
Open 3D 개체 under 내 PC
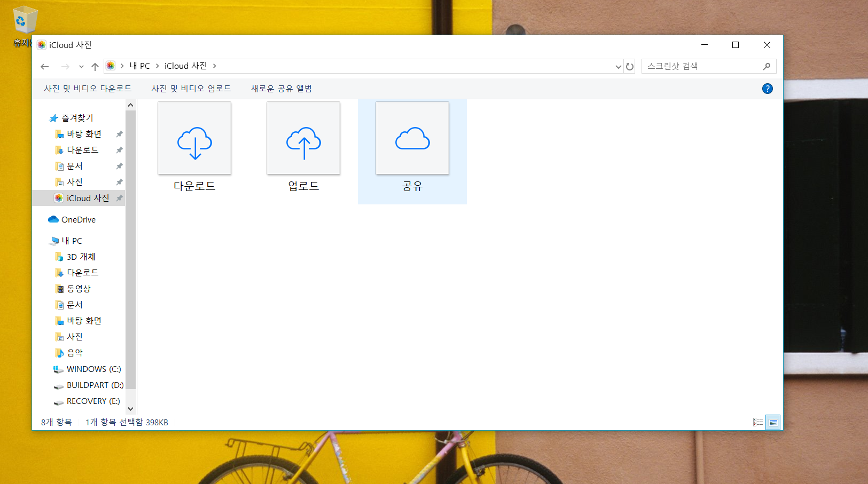tap(81, 257)
